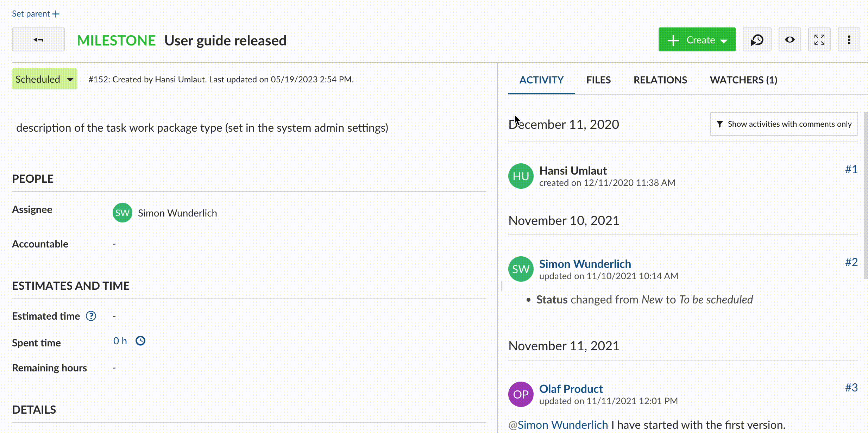The image size is (868, 433).
Task: Click the Olaf Product username in activity
Action: click(x=571, y=388)
